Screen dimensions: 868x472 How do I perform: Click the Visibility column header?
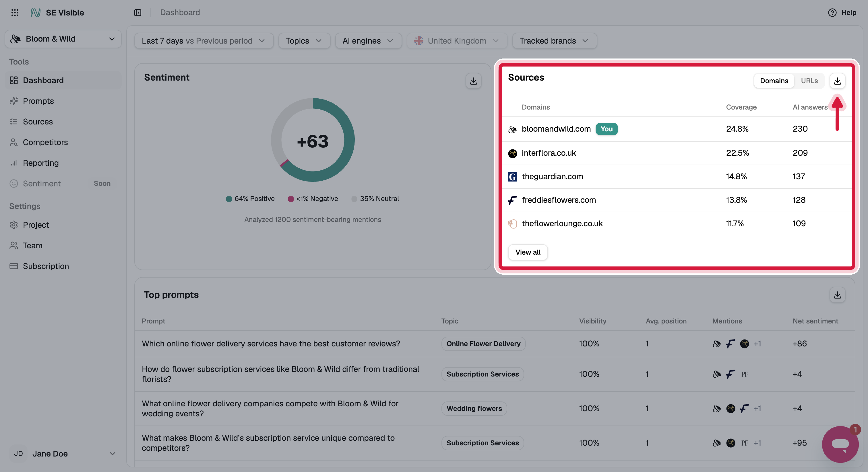[593, 321]
